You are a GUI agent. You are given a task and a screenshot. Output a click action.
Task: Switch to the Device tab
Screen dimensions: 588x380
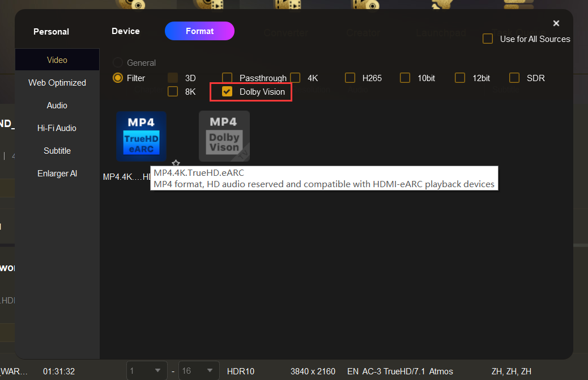(126, 31)
